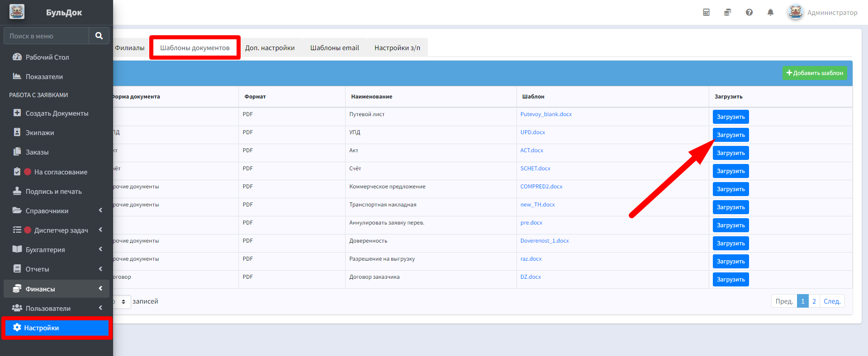Expand the Отчеты submenu chevron

[x=100, y=269]
